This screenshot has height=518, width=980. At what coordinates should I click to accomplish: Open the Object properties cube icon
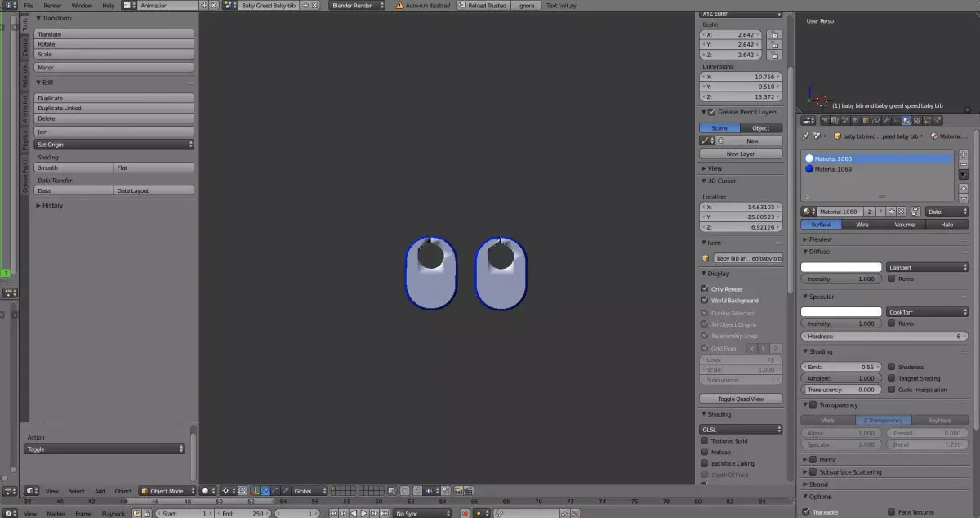click(866, 120)
